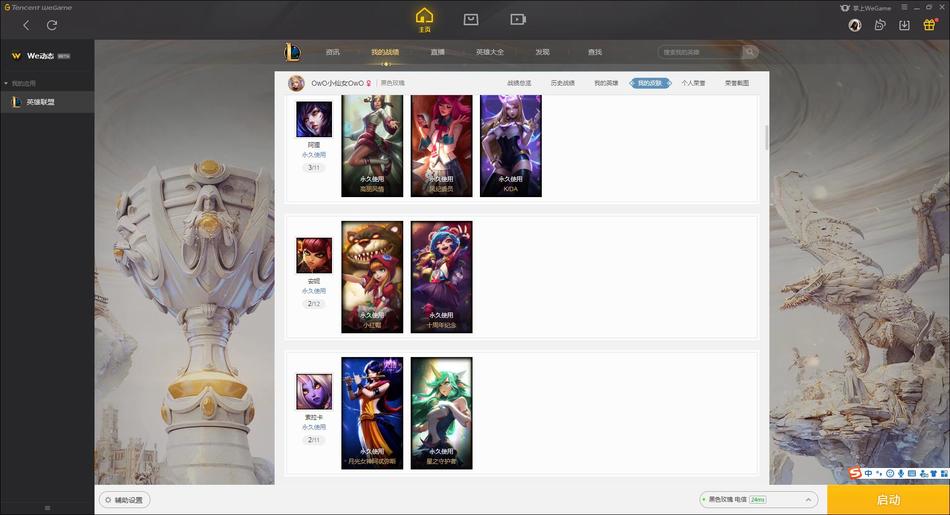Focus the hero search input field
This screenshot has height=515, width=950.
tap(700, 52)
